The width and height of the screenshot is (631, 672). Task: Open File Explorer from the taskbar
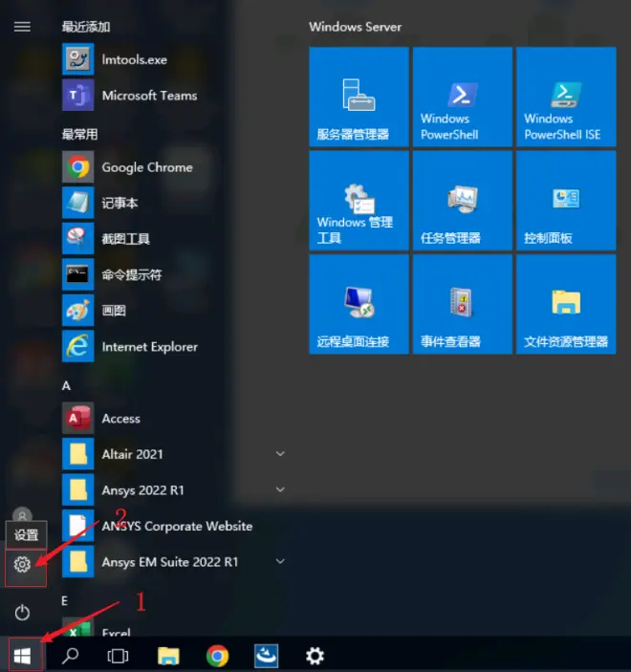[x=168, y=656]
